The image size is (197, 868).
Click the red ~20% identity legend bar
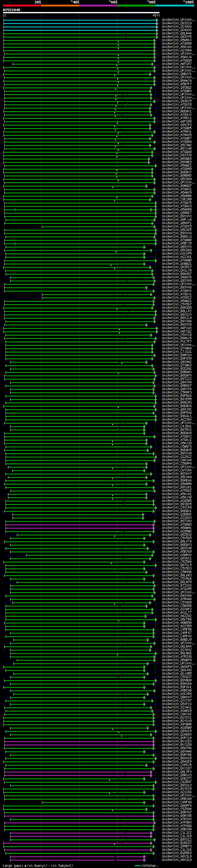[x=22, y=6]
